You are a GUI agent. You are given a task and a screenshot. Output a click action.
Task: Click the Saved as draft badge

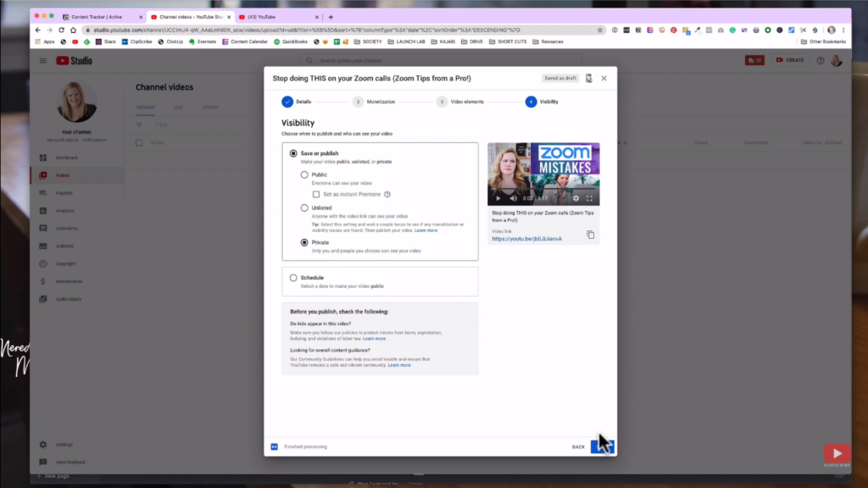(560, 78)
